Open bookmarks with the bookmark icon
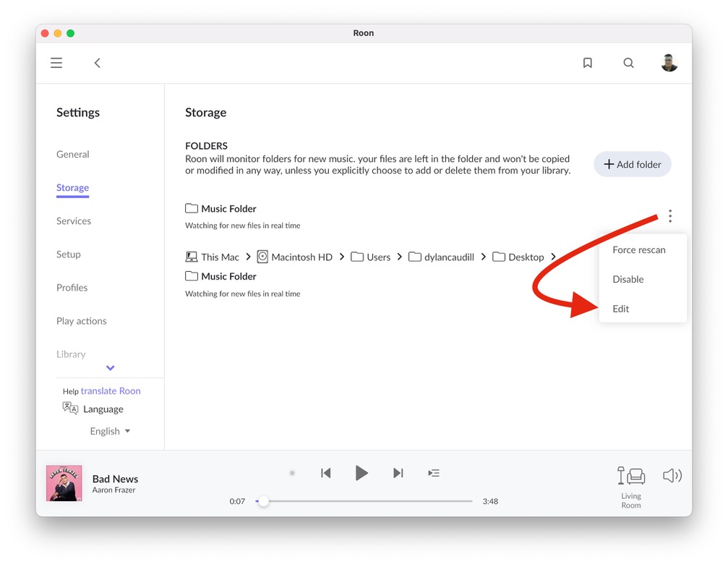The width and height of the screenshot is (728, 564). point(587,63)
